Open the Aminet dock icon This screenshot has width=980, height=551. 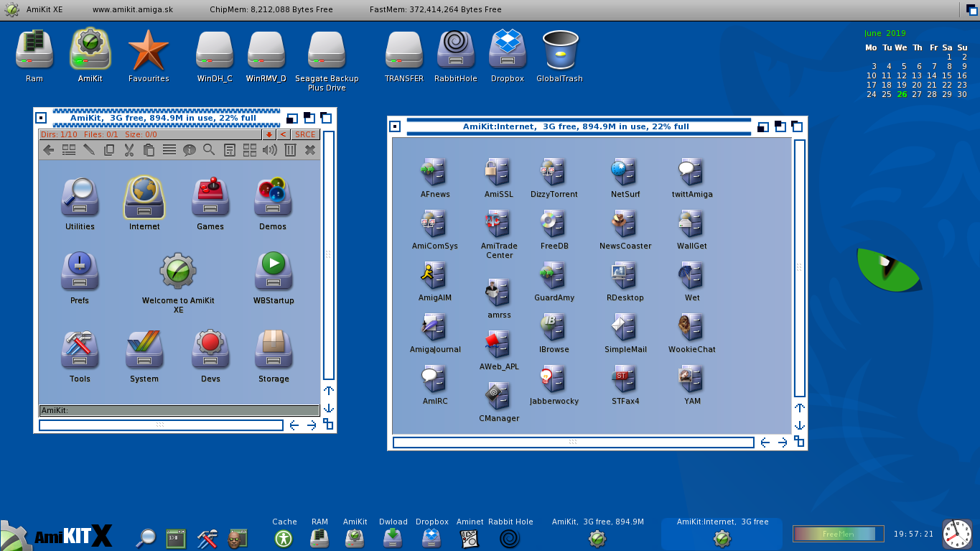tap(470, 538)
